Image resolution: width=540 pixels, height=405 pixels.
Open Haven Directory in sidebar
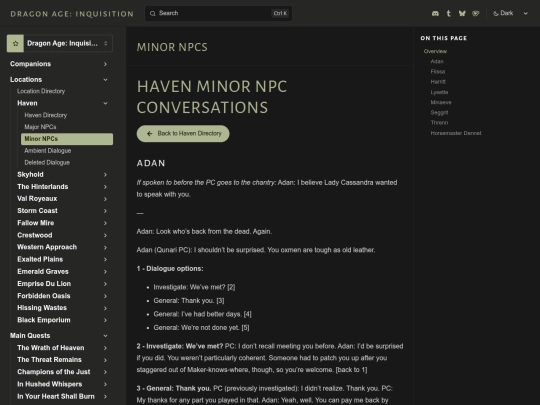(45, 115)
